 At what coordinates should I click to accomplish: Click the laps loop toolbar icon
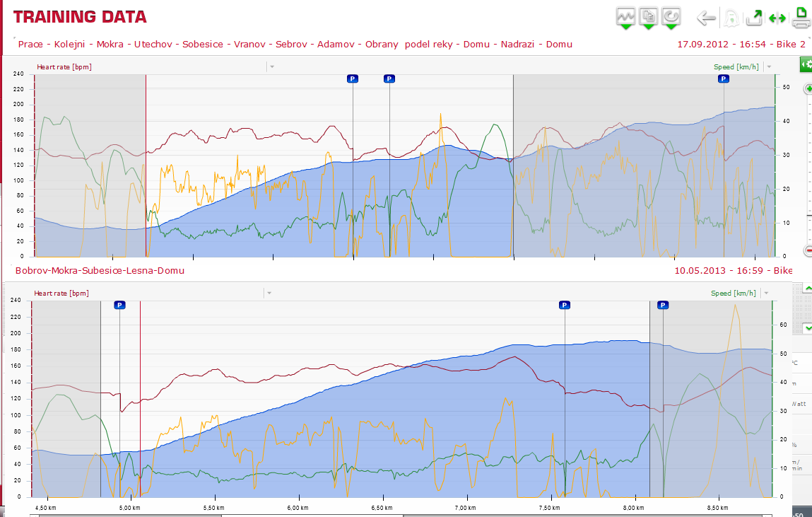coord(671,18)
